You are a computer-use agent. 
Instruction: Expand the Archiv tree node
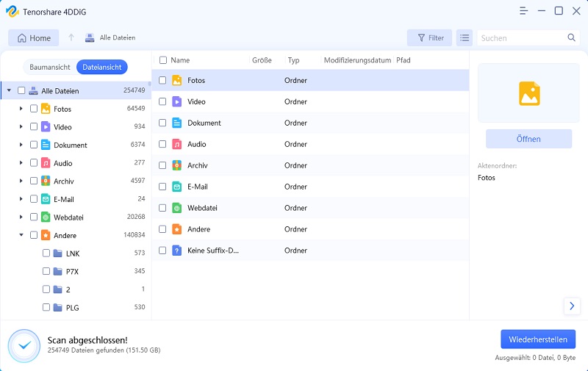pos(21,181)
